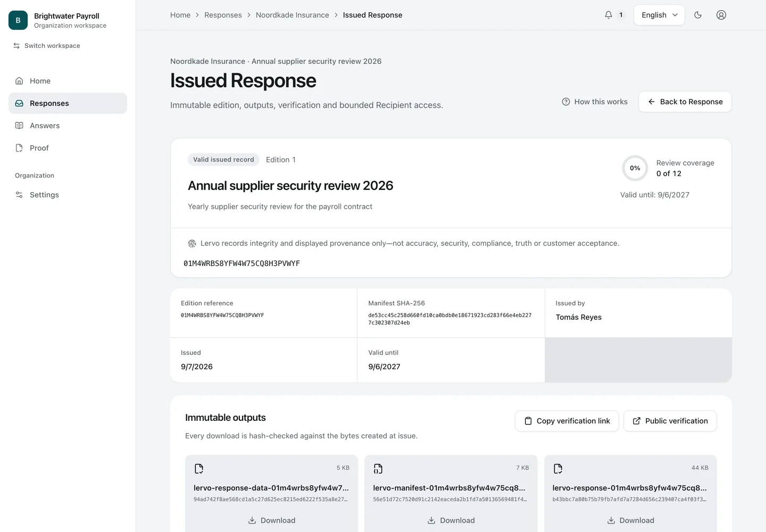Click the Answers book icon in sidebar
This screenshot has width=766, height=532.
[x=19, y=126]
